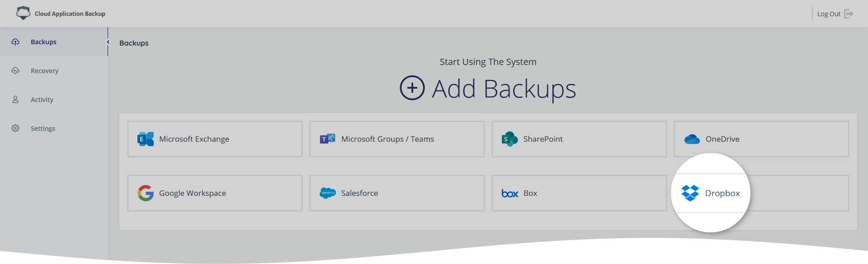Click the SharePoint logo icon

coord(509,139)
